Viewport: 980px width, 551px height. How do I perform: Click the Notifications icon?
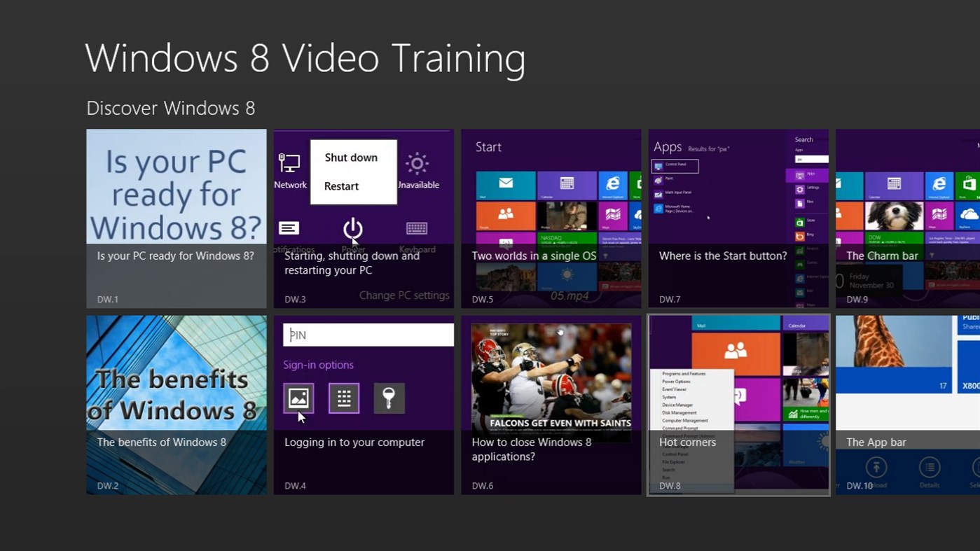click(x=289, y=227)
